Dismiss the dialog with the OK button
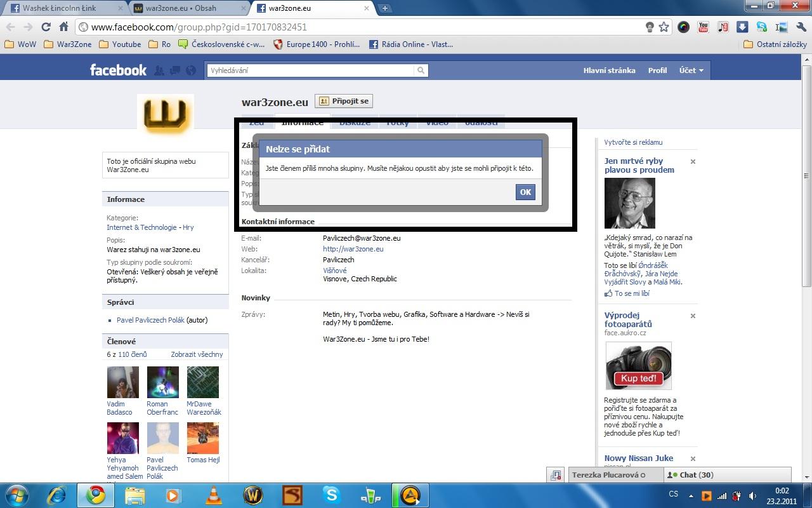 point(525,192)
